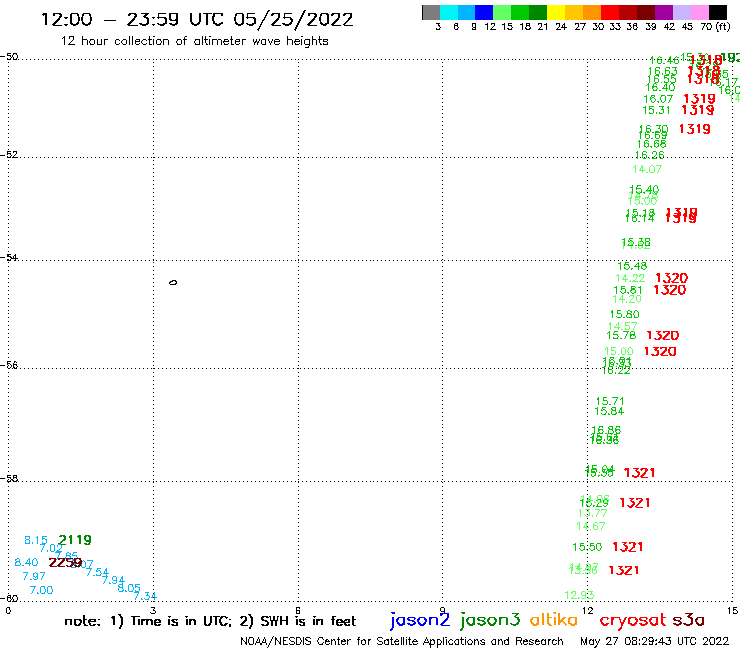Click the '0' longitude axis label
This screenshot has height=650, width=740.
point(8,610)
